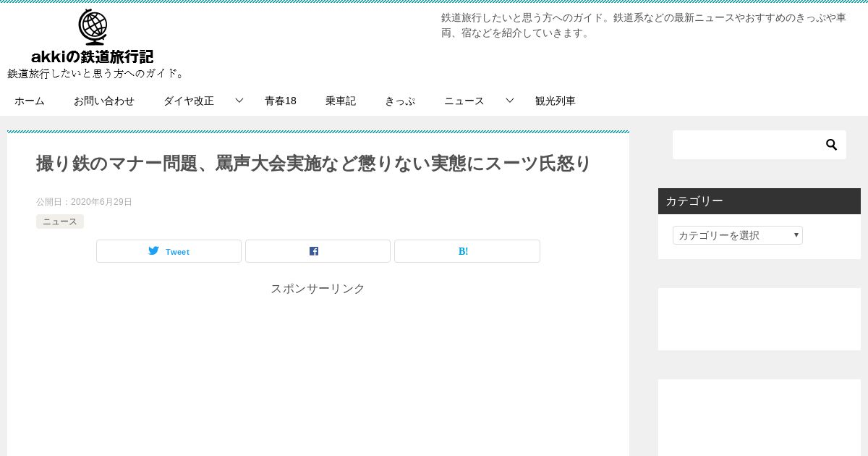Click the site description in the header, top right
Viewport: 868px width, 456px height.
tap(644, 25)
